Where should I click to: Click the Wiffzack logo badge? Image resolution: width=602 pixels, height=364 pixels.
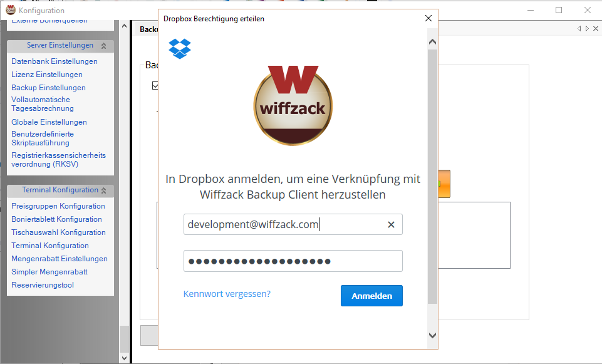coord(293,105)
